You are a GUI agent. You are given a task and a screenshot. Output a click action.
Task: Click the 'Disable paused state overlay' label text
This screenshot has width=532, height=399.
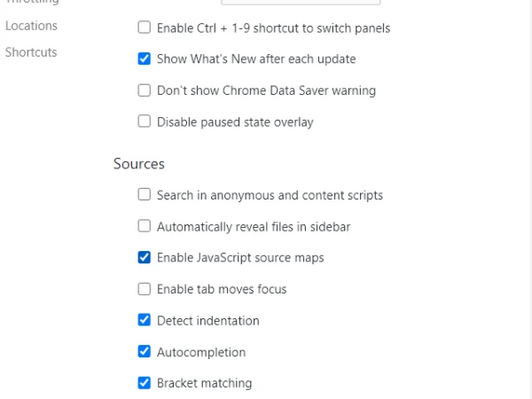(x=235, y=121)
